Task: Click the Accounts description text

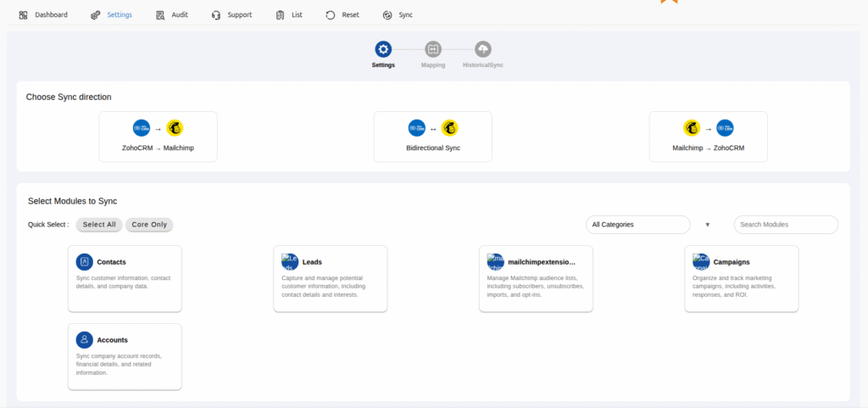Action: point(119,365)
